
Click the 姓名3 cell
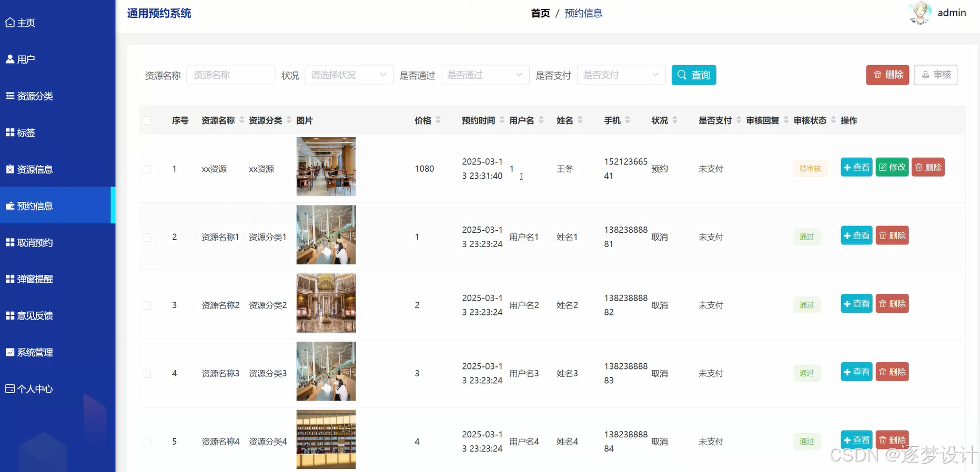(567, 374)
